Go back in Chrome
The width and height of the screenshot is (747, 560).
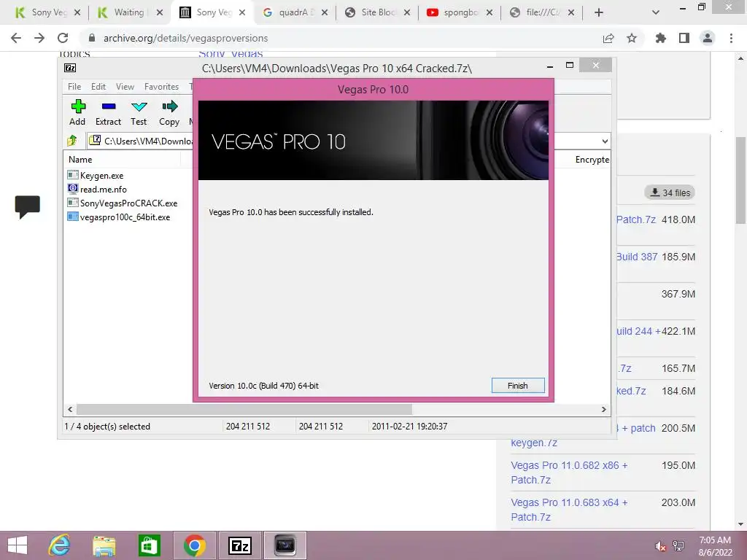click(16, 38)
